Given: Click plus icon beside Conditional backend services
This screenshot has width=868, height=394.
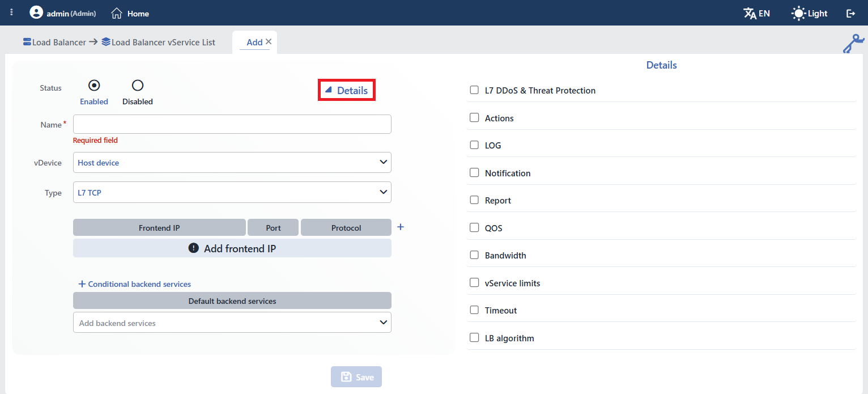Looking at the screenshot, I should [82, 284].
